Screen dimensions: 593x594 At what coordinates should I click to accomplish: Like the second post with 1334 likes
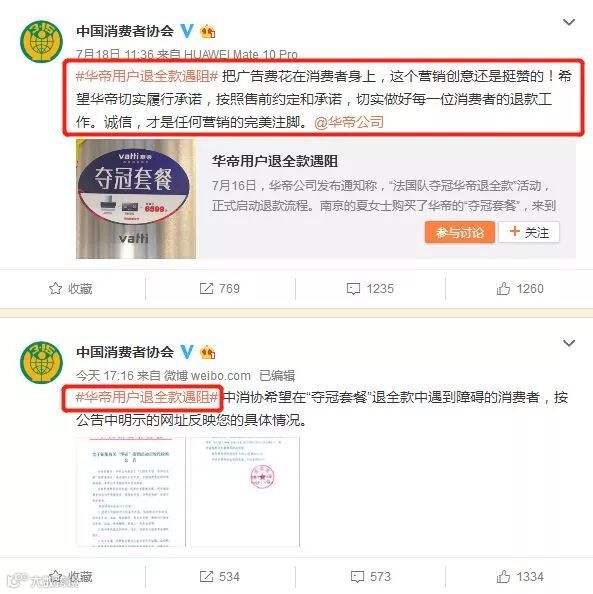click(x=520, y=577)
